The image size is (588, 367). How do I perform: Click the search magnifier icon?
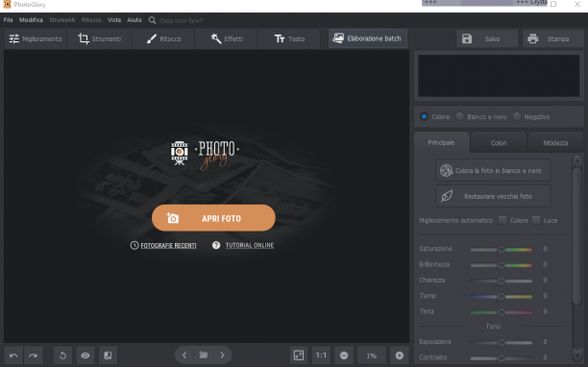pos(152,20)
